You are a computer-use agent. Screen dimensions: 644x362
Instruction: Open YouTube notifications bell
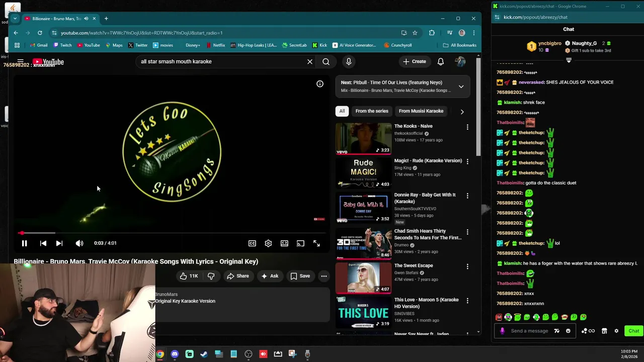click(x=441, y=61)
